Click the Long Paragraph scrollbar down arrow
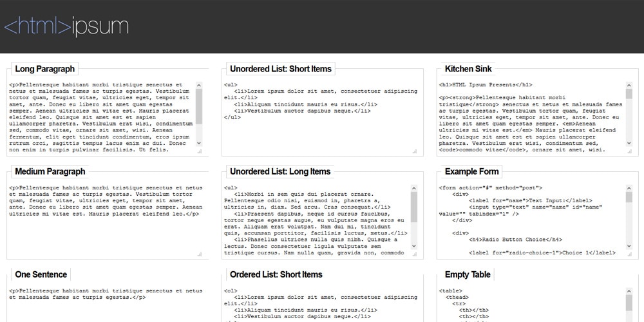 [x=199, y=143]
